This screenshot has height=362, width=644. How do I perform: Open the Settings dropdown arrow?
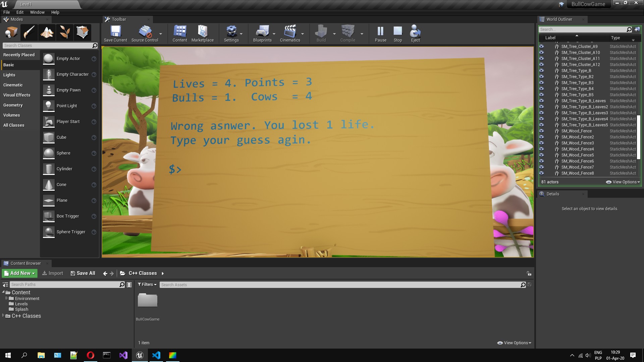(x=241, y=34)
